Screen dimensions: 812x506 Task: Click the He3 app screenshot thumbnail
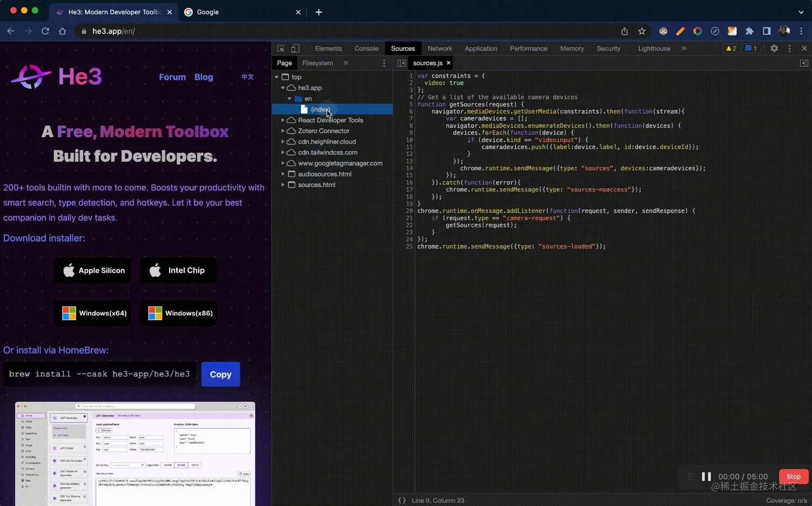(x=135, y=454)
